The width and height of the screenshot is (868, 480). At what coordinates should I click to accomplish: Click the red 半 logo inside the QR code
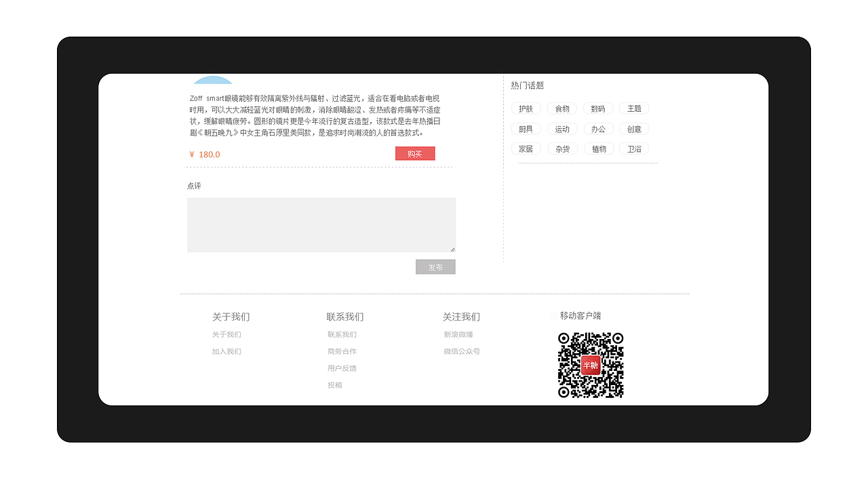[x=589, y=365]
